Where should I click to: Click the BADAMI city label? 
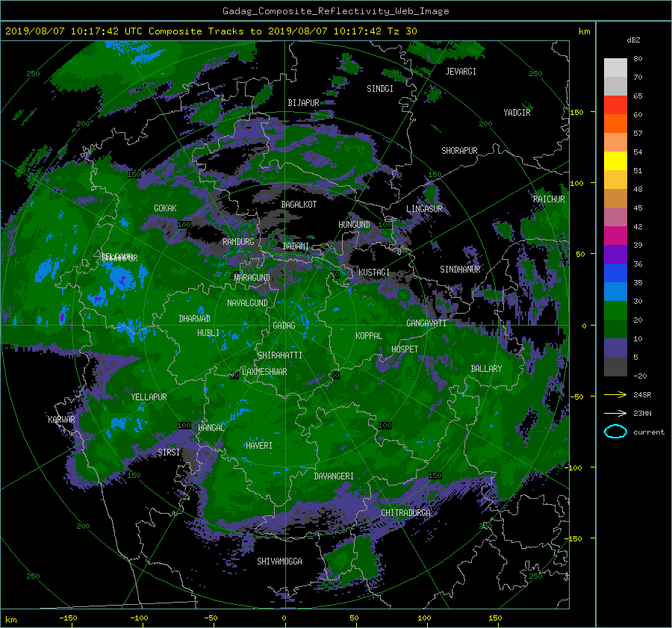(x=296, y=246)
